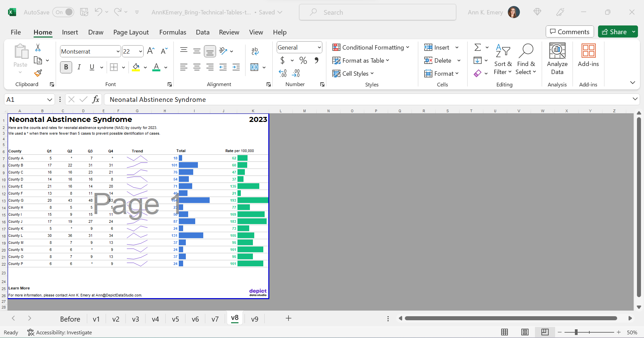Click the Wrap Text icon
The image size is (644, 338).
click(x=255, y=51)
